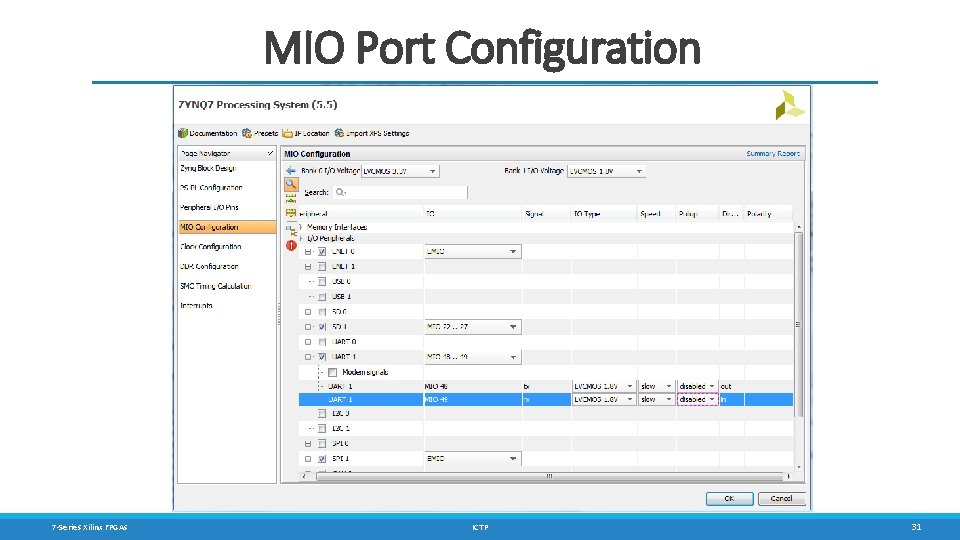Open Pullup dropdown in selected MIO 49 row

(x=697, y=399)
